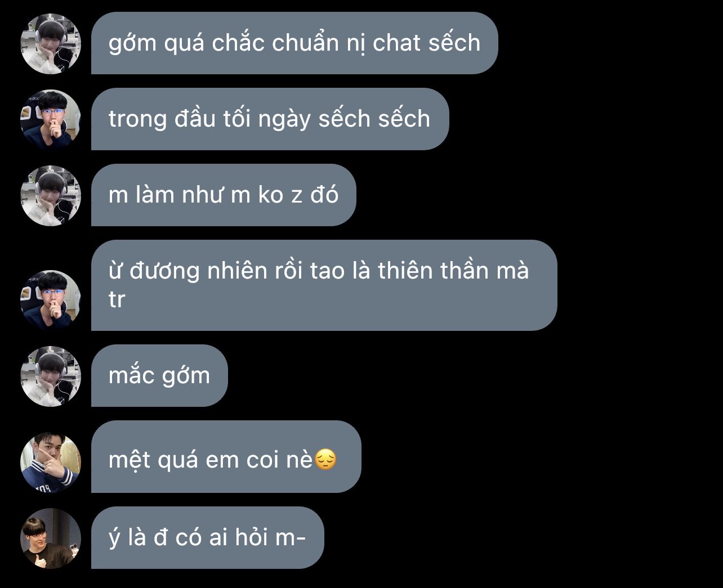Open profile picture beside 'm làm như m ko' message
Screen dimensions: 723x588
[x=51, y=196]
